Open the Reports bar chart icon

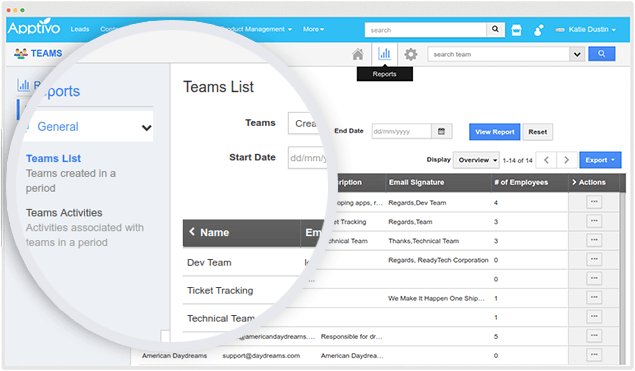point(384,53)
